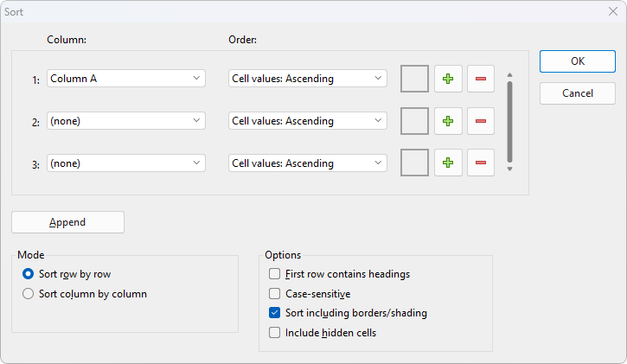Click the green plus icon in row 1
This screenshot has width=627, height=364.
pyautogui.click(x=448, y=79)
